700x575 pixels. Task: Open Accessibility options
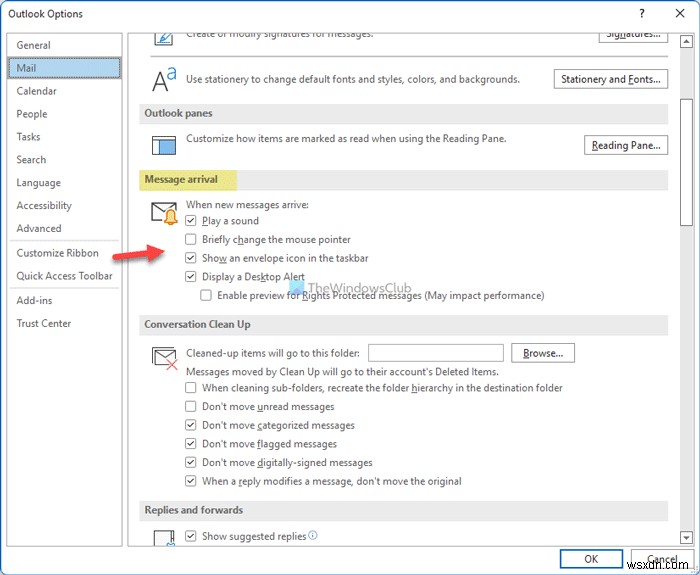[x=64, y=205]
